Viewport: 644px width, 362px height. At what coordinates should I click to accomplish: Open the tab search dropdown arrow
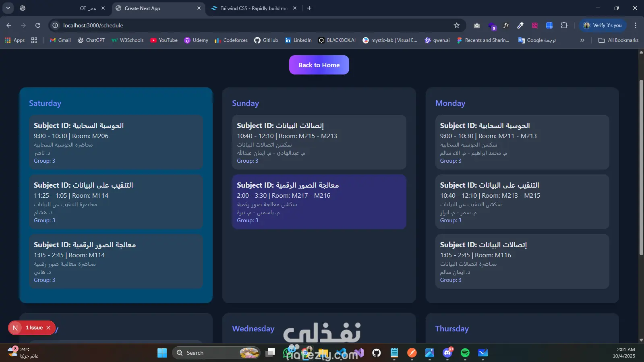tap(8, 8)
